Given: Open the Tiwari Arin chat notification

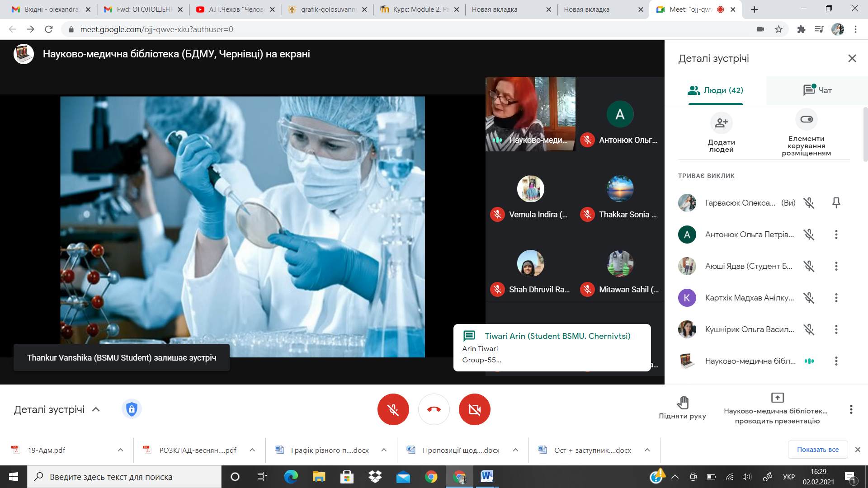Looking at the screenshot, I should (552, 347).
